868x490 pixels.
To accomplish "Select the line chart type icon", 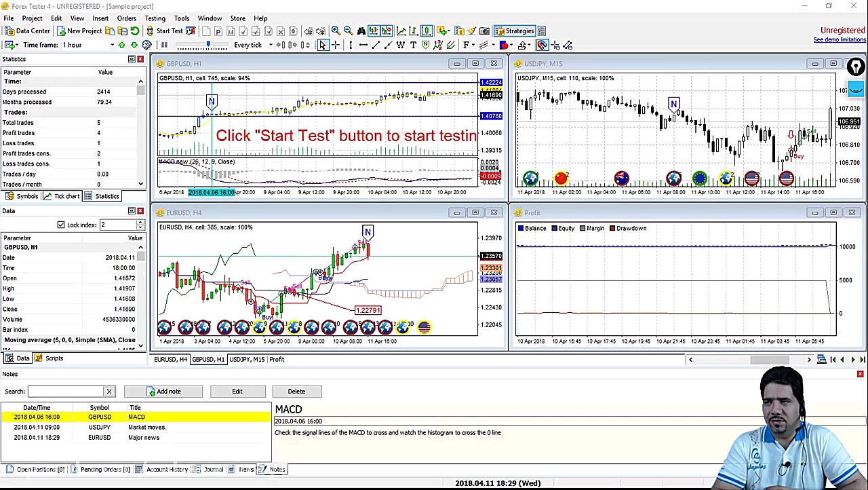I will [401, 31].
